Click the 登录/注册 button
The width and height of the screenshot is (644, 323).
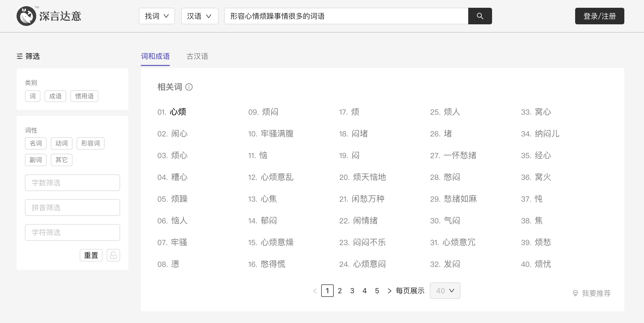[599, 16]
